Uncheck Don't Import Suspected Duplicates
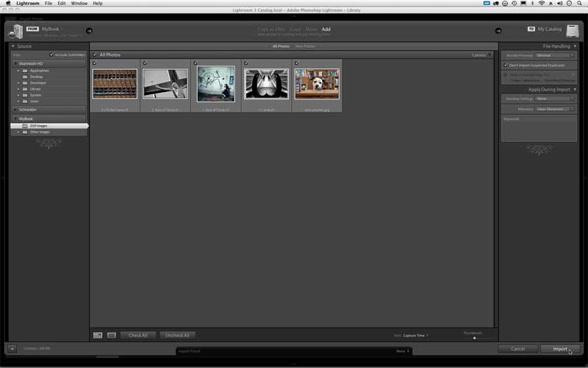Screen dimensions: 588x368 point(506,66)
